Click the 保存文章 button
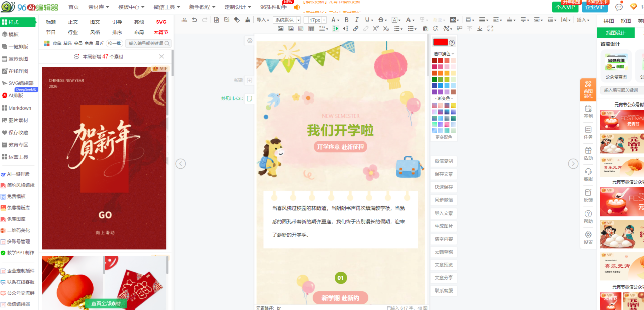The image size is (644, 310). tap(444, 174)
